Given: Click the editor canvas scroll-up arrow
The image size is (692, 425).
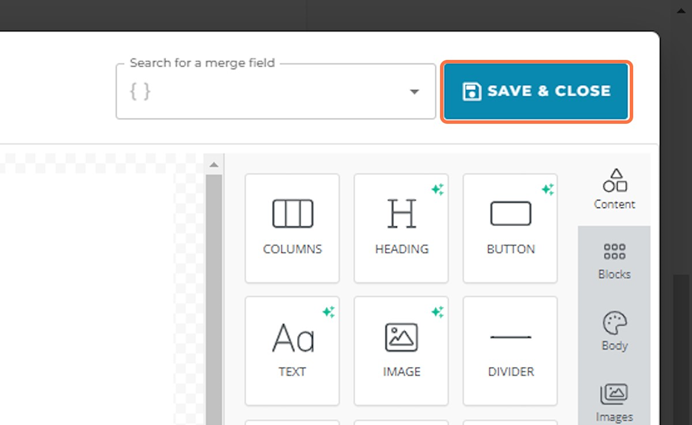Looking at the screenshot, I should tap(214, 165).
